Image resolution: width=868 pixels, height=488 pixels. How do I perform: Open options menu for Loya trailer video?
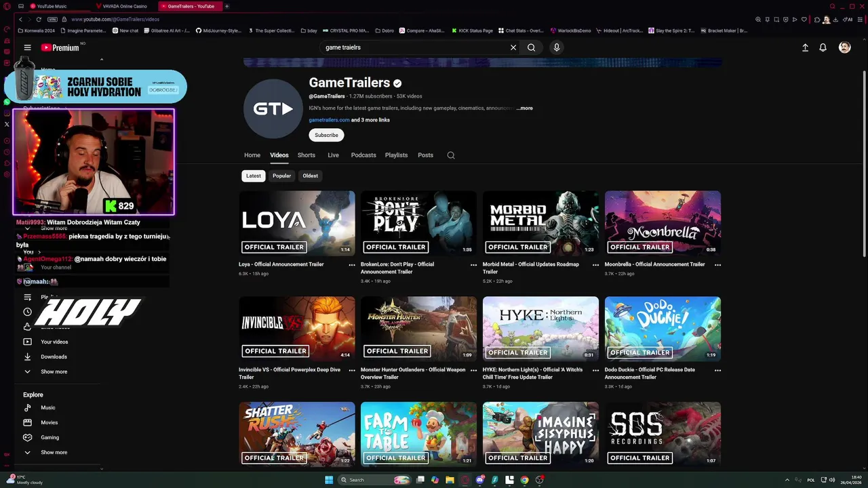tap(352, 265)
